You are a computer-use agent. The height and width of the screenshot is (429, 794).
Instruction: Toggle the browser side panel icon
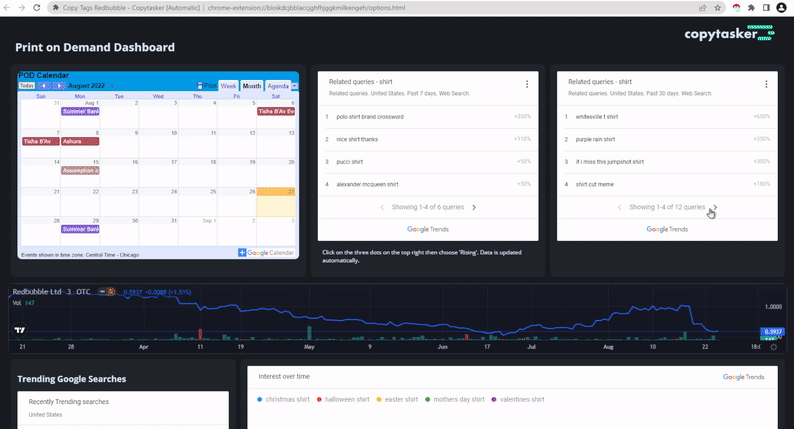766,8
